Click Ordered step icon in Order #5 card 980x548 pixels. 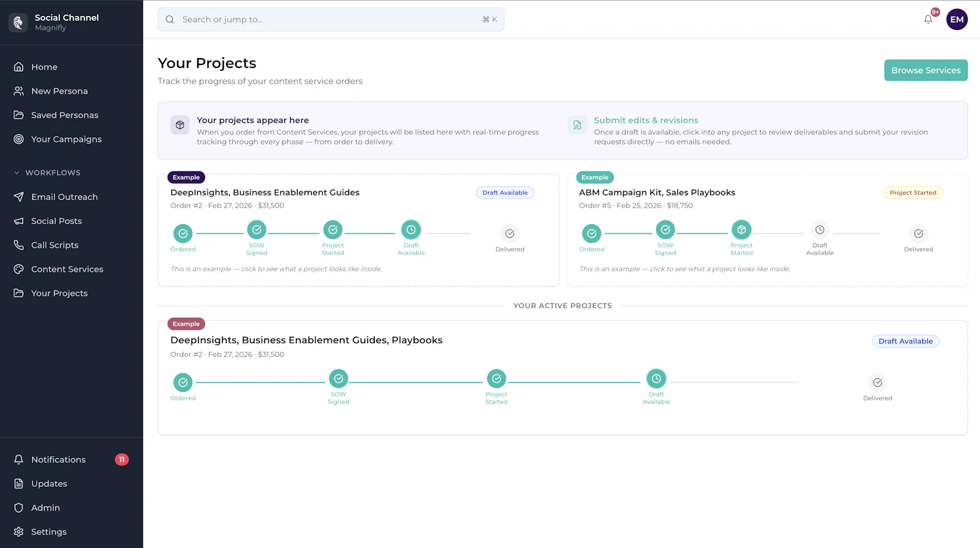click(x=592, y=233)
